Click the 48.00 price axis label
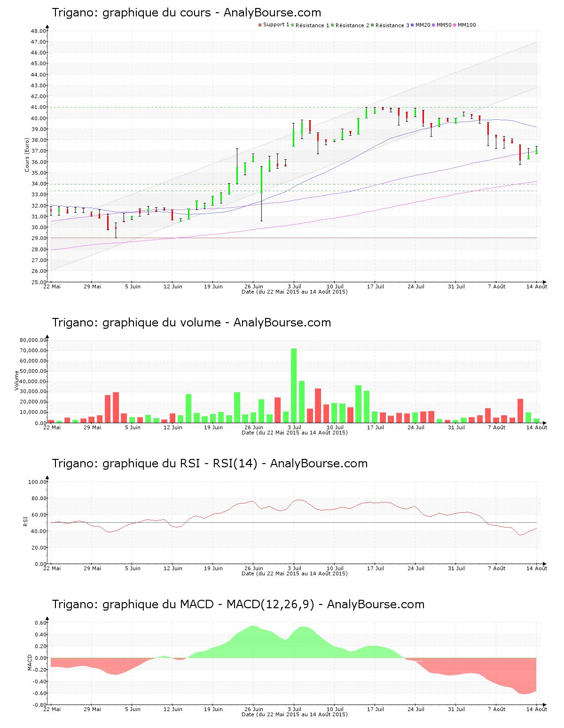Screen dimensions: 564x728 click(39, 31)
